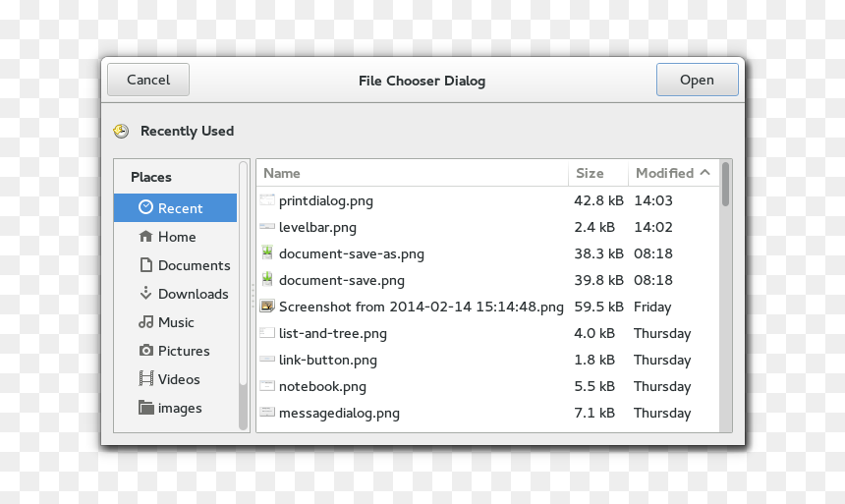Screen dimensions: 845x504
Task: Click the 42.8 kB size value
Action: [x=598, y=200]
